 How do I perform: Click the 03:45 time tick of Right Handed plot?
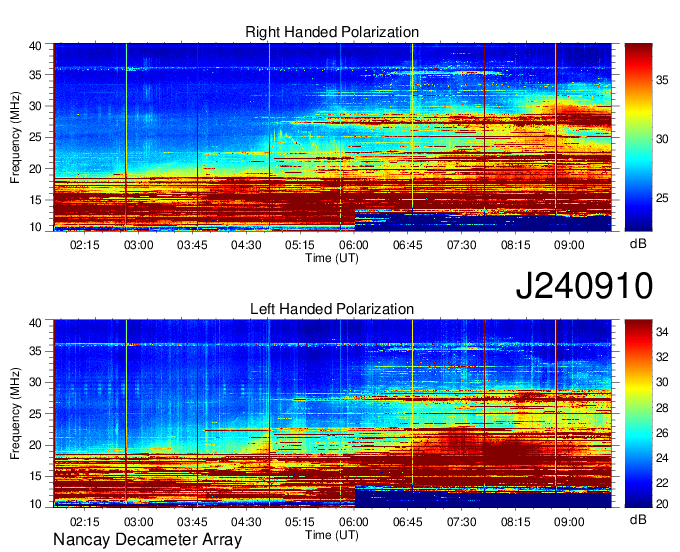[x=192, y=245]
